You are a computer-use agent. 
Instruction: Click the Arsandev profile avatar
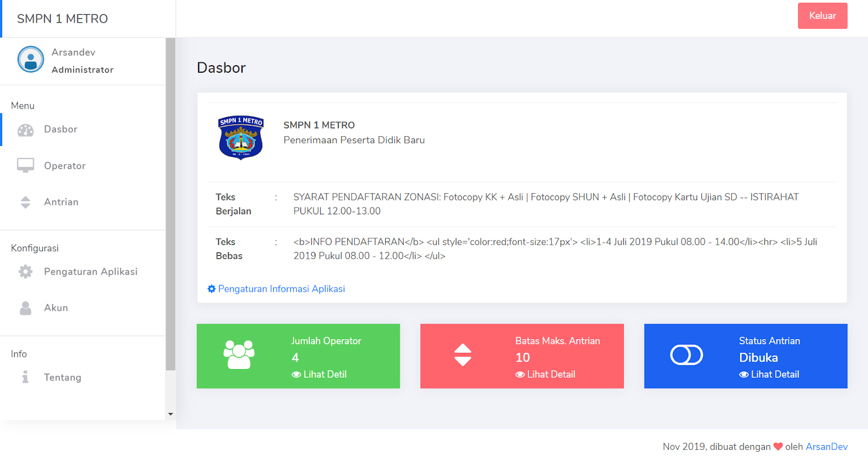[x=31, y=59]
